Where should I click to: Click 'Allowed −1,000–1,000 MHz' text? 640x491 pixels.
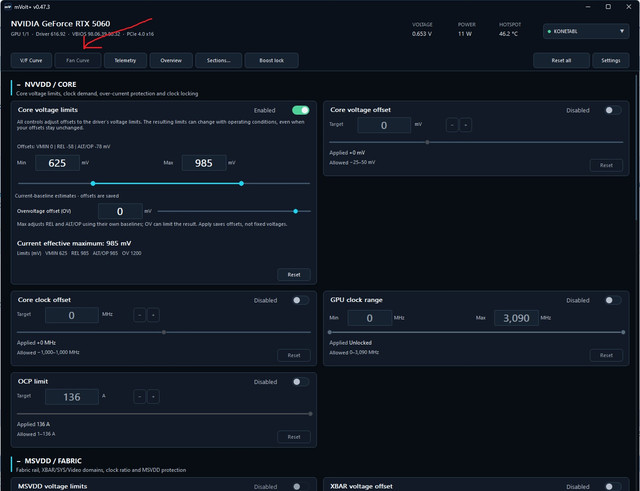coord(48,352)
